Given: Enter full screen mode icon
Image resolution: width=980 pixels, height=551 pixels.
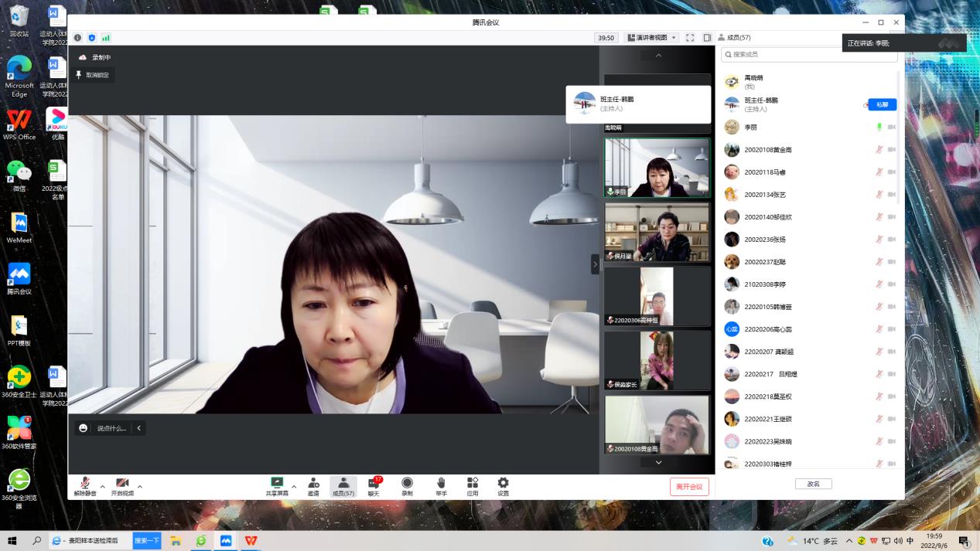Looking at the screenshot, I should click(x=690, y=38).
